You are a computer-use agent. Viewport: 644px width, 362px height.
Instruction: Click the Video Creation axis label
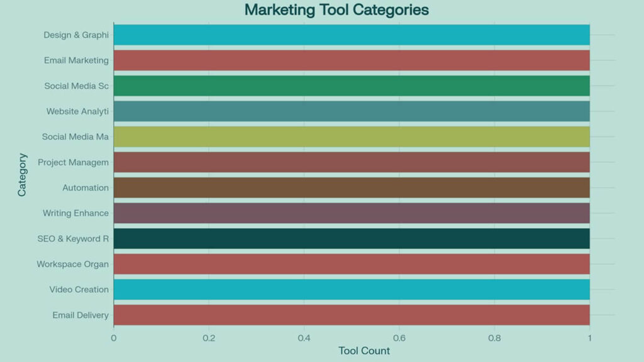79,290
